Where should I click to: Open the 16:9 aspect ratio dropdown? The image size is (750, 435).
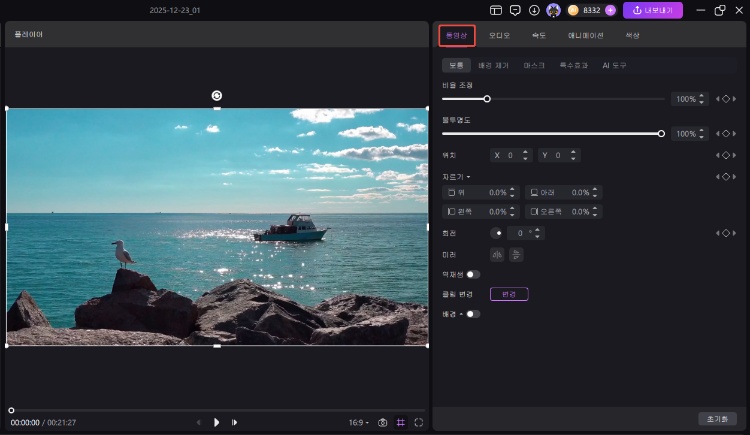[359, 423]
